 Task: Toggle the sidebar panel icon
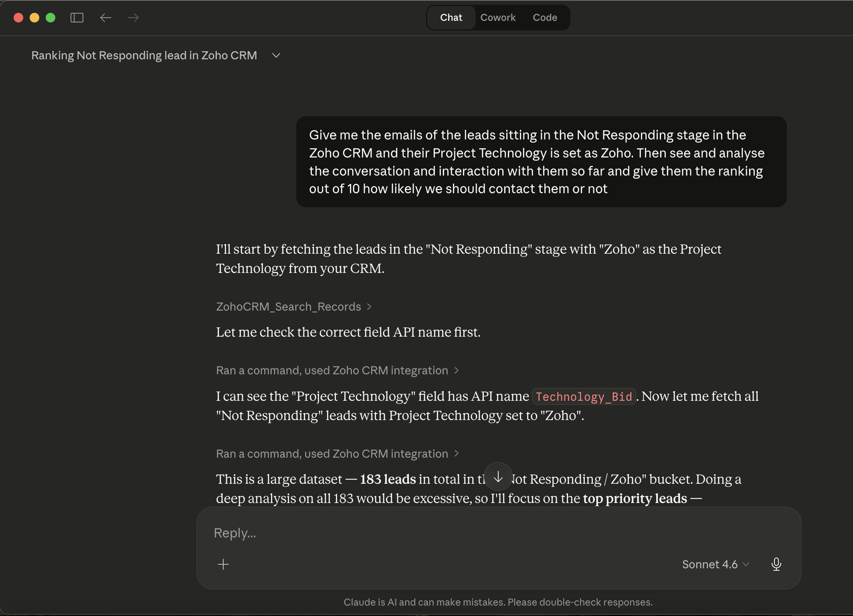(x=77, y=18)
